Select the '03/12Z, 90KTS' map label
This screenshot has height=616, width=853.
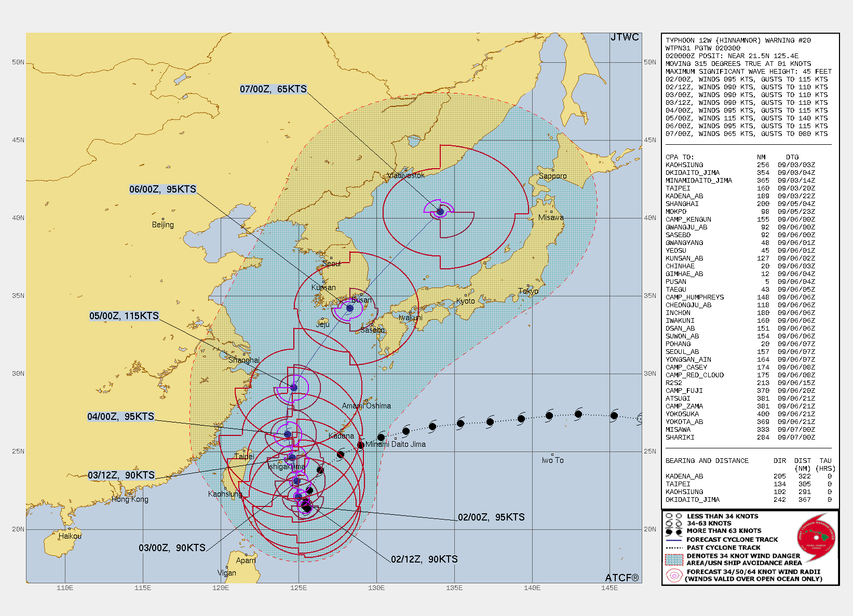coord(121,475)
